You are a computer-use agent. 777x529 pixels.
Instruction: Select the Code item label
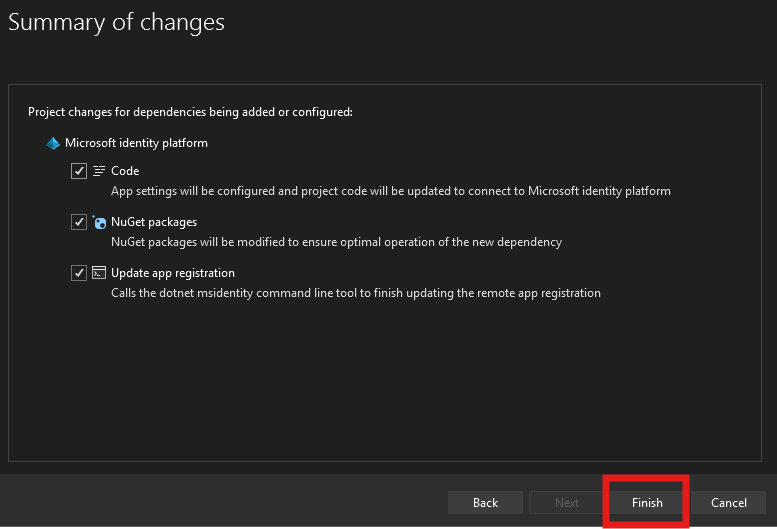[x=125, y=171]
